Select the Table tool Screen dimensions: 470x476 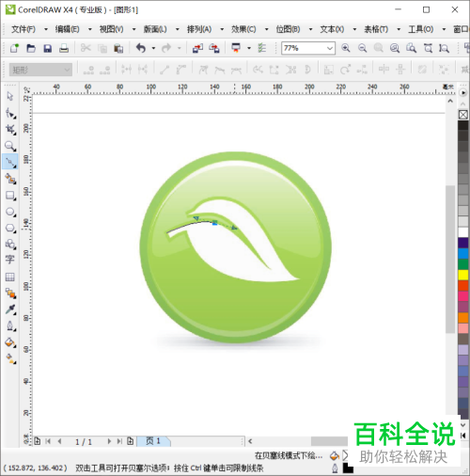pyautogui.click(x=10, y=277)
